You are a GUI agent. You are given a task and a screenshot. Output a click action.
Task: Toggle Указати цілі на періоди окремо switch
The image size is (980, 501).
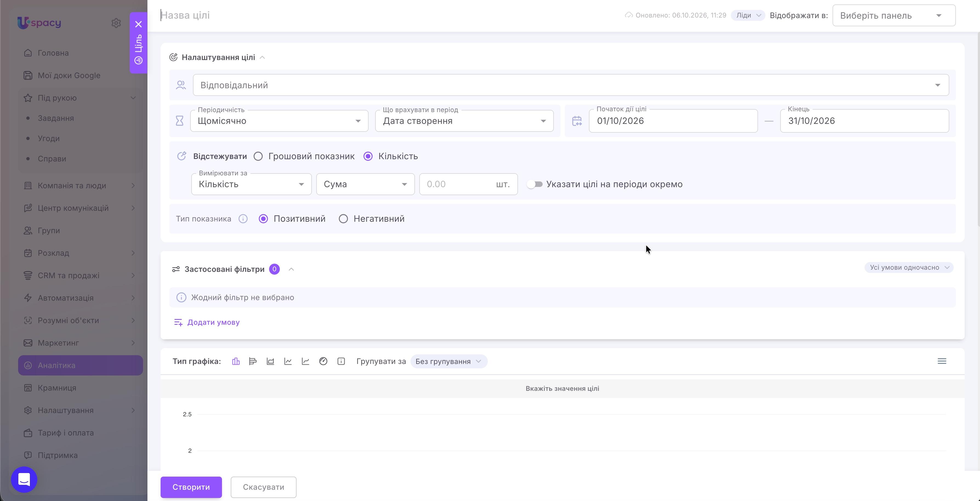(534, 184)
